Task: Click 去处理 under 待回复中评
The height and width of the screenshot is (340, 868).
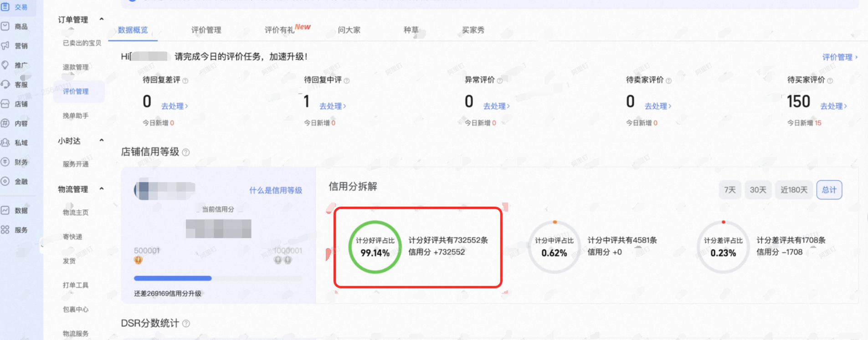Action: click(x=333, y=106)
